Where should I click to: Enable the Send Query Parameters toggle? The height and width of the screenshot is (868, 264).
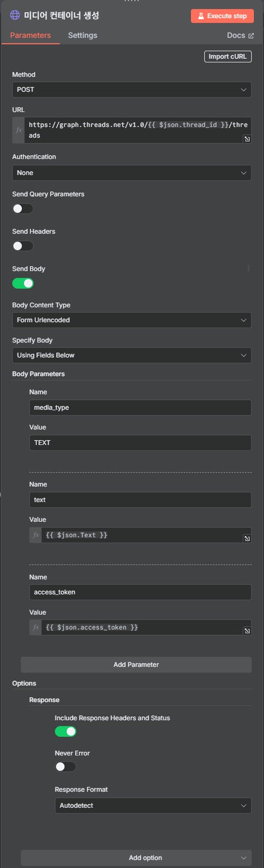click(x=23, y=209)
